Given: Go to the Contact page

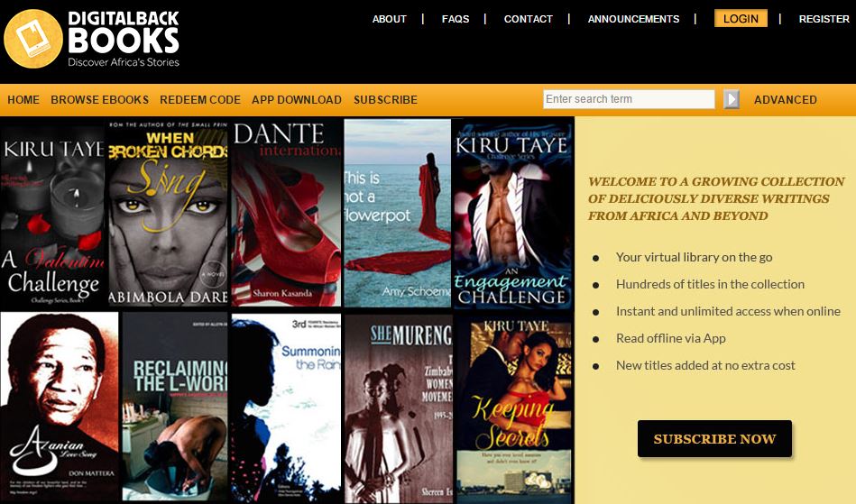Looking at the screenshot, I should click(x=528, y=19).
